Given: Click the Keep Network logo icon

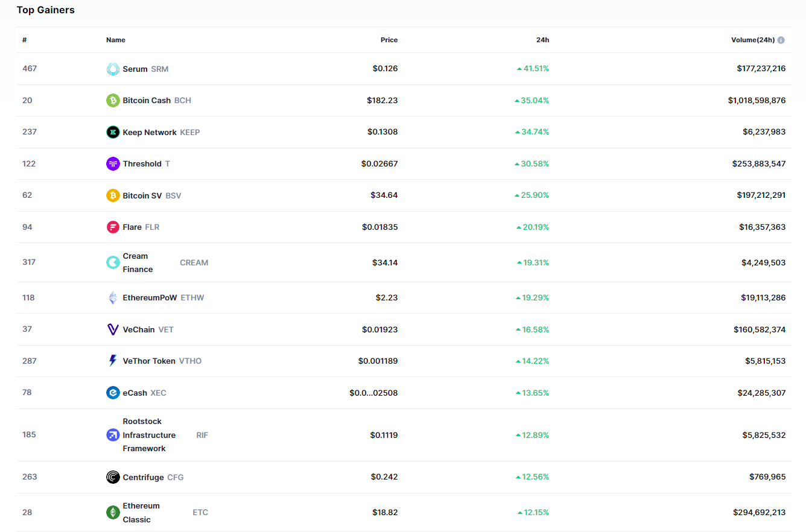Looking at the screenshot, I should pyautogui.click(x=113, y=132).
